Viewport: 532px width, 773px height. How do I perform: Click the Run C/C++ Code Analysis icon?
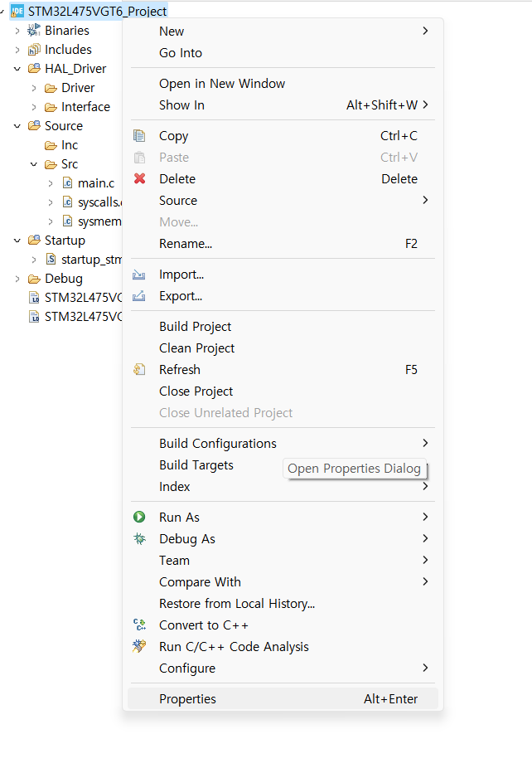click(139, 646)
